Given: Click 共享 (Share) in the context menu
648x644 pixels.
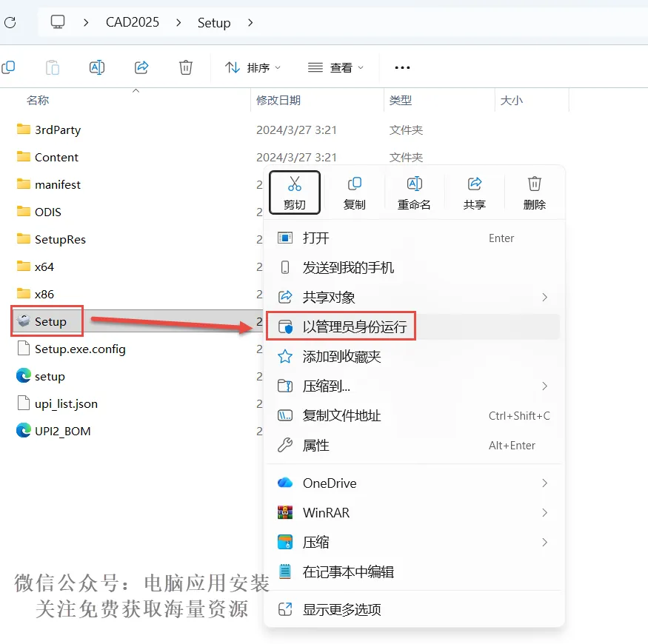Looking at the screenshot, I should point(475,192).
